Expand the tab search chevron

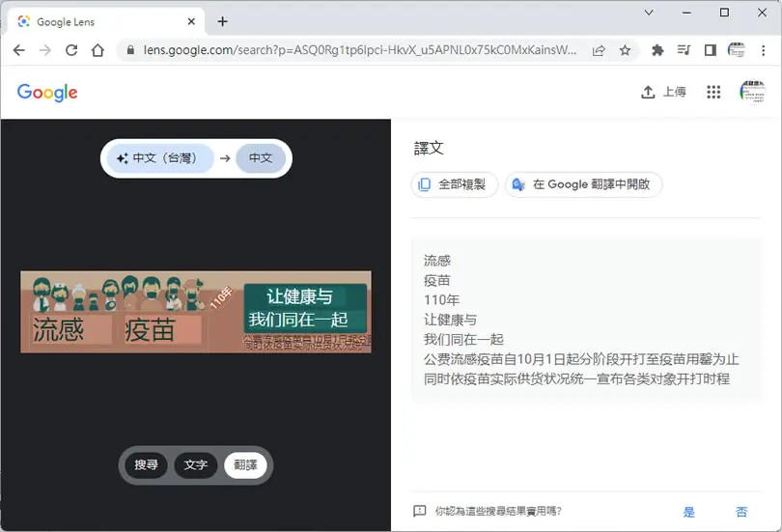click(649, 13)
